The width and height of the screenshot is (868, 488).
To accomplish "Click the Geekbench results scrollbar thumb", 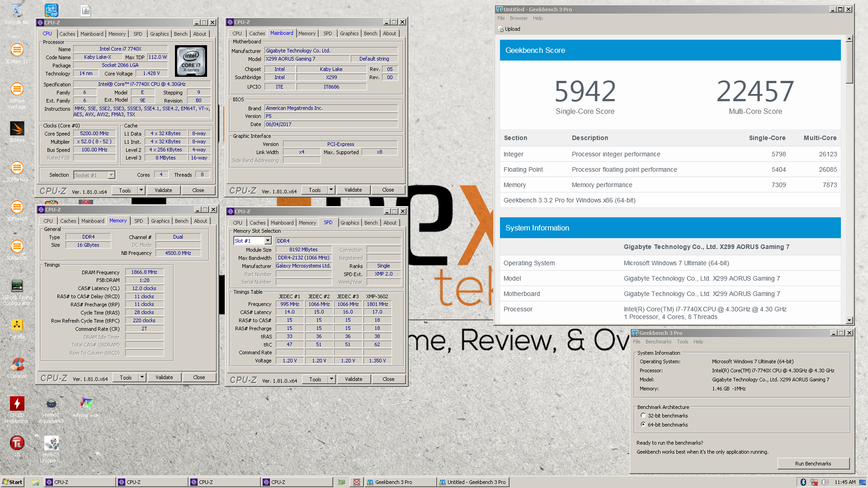I will click(849, 63).
